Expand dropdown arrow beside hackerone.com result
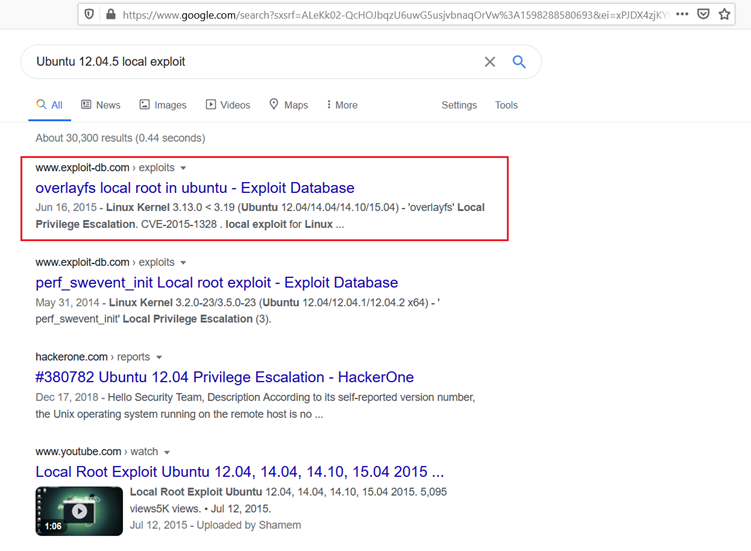Screen dimensions: 751x551 click(159, 357)
